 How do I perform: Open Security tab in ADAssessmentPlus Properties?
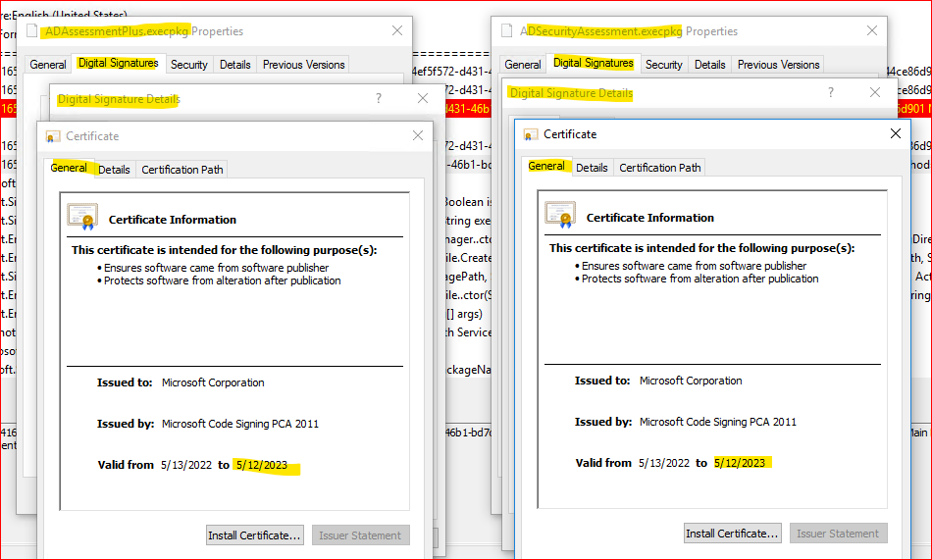tap(189, 64)
